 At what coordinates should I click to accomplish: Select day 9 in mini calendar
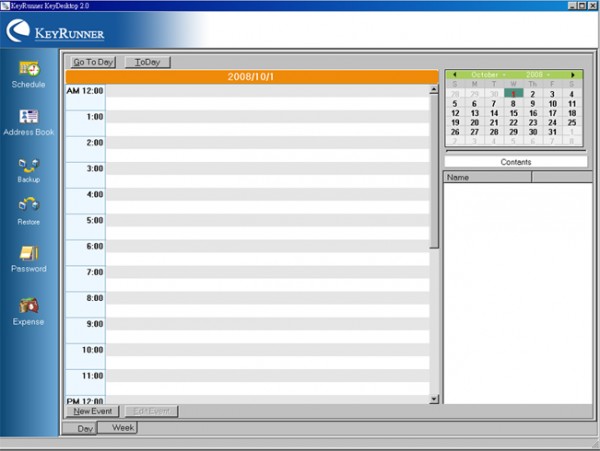[533, 104]
